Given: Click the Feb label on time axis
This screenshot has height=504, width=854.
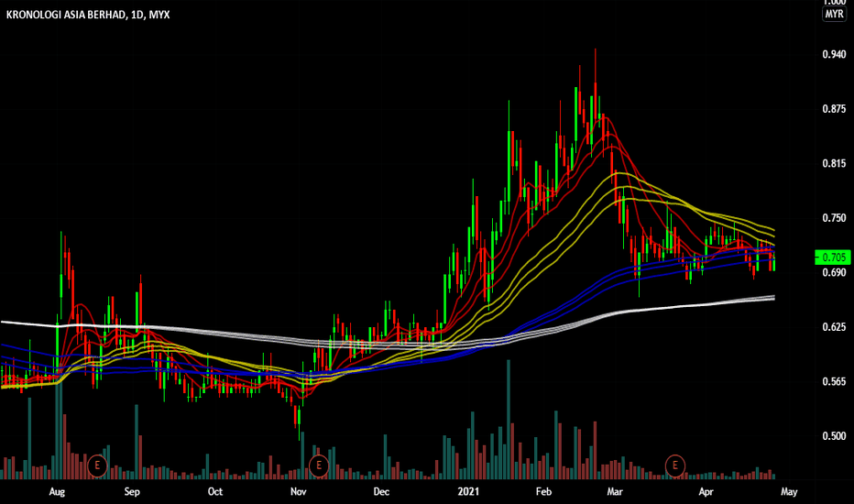Looking at the screenshot, I should (543, 491).
